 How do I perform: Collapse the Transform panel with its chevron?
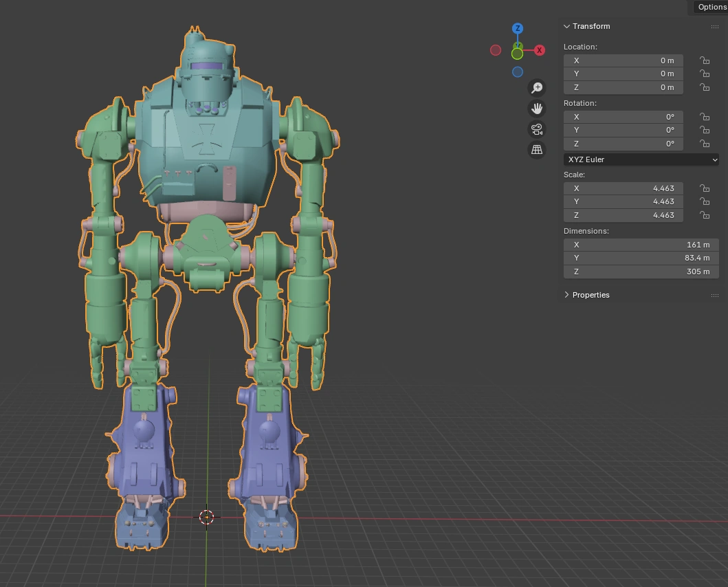click(566, 26)
